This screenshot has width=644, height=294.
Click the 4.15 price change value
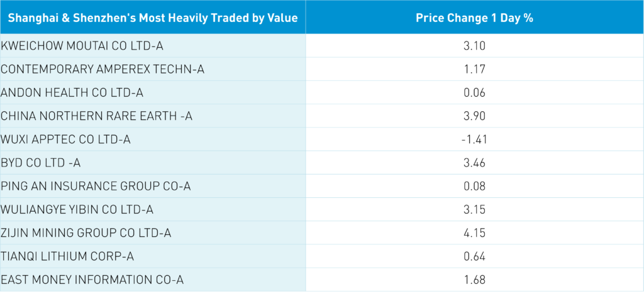coord(474,233)
